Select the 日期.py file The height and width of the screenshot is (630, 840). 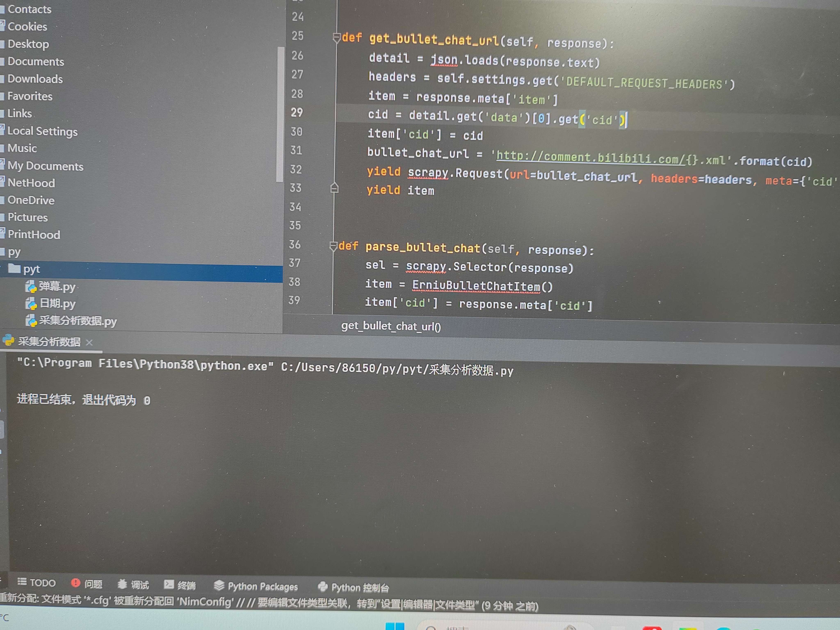pos(57,304)
